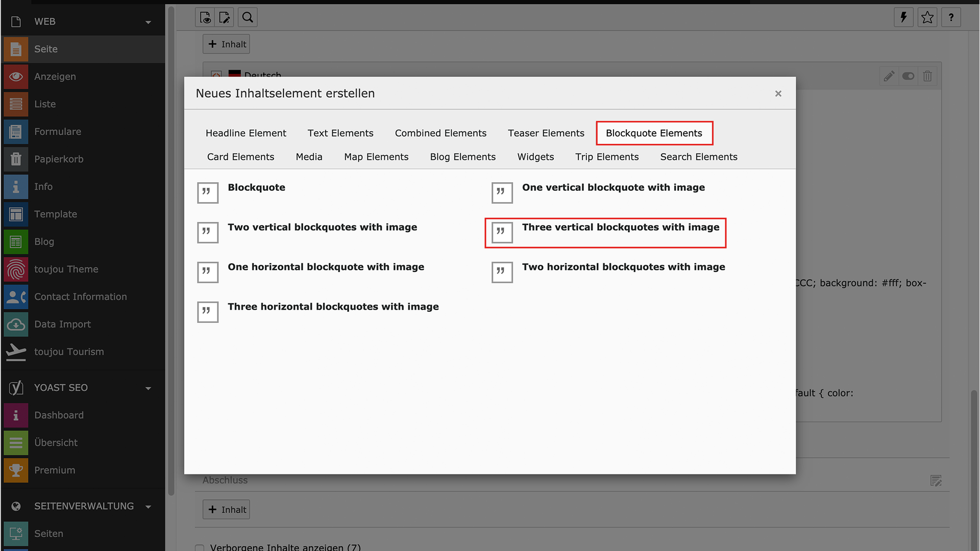
Task: Toggle the content element visibility switch
Action: coord(908,77)
